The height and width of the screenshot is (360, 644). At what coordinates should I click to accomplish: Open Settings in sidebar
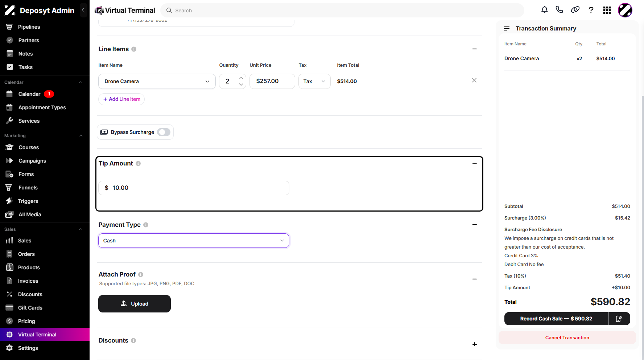(45, 348)
